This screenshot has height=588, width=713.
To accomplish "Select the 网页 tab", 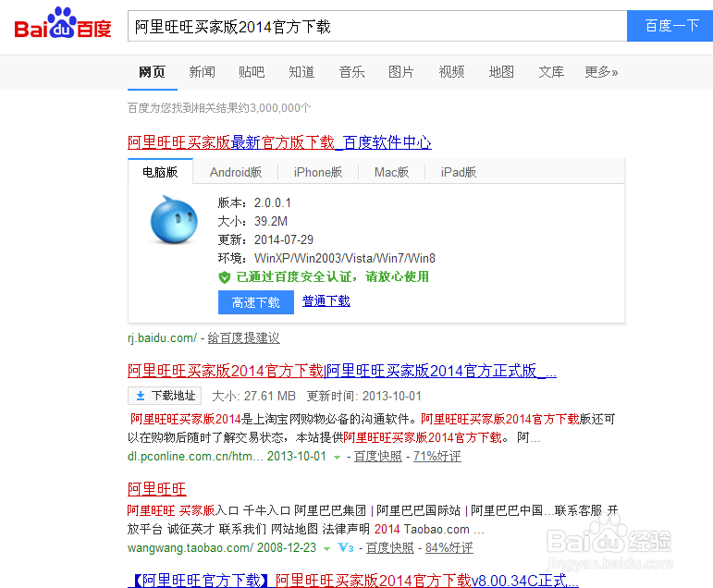I will coord(153,72).
